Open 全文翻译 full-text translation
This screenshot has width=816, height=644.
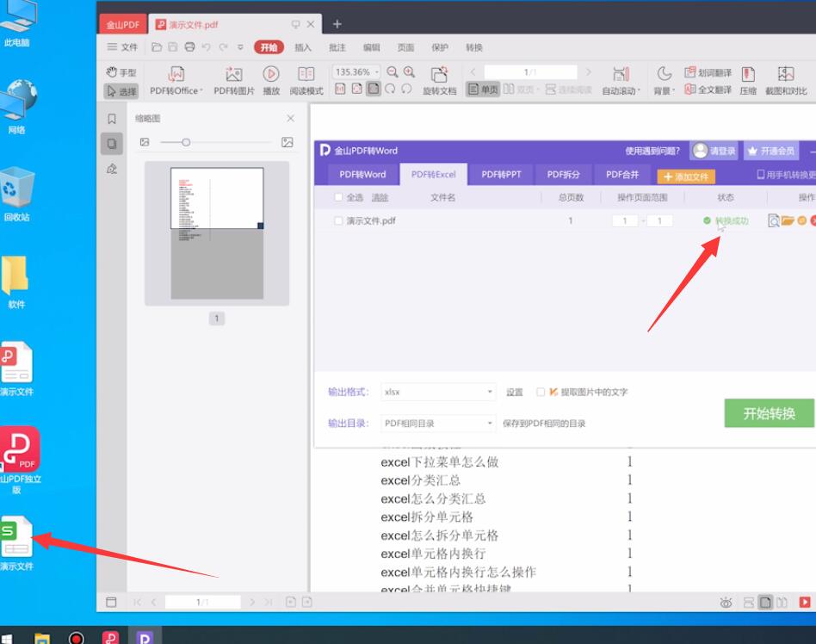click(708, 90)
